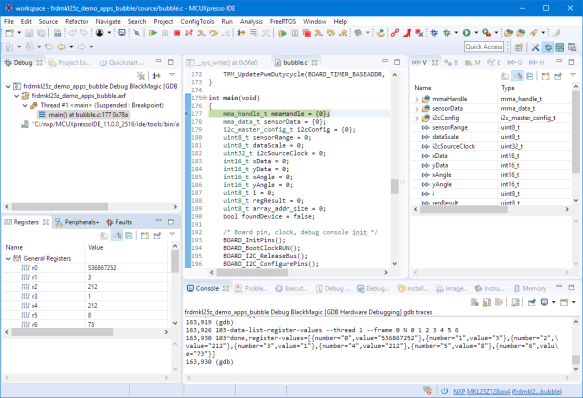The height and width of the screenshot is (398, 583).
Task: Click the Instruction Stepping Mode icon
Action: pos(241,33)
